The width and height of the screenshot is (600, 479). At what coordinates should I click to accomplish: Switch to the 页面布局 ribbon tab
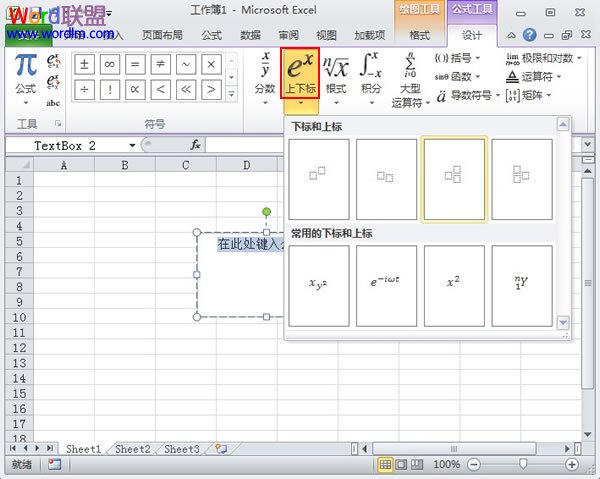click(162, 35)
